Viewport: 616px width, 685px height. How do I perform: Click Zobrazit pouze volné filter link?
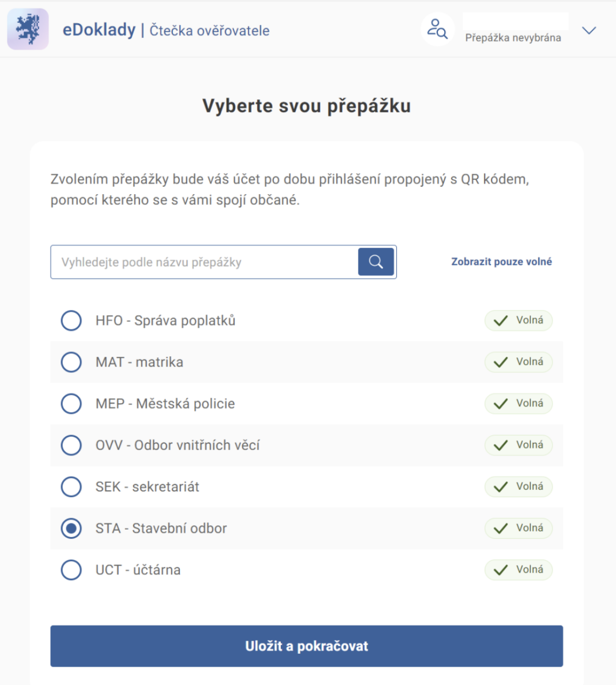(501, 262)
